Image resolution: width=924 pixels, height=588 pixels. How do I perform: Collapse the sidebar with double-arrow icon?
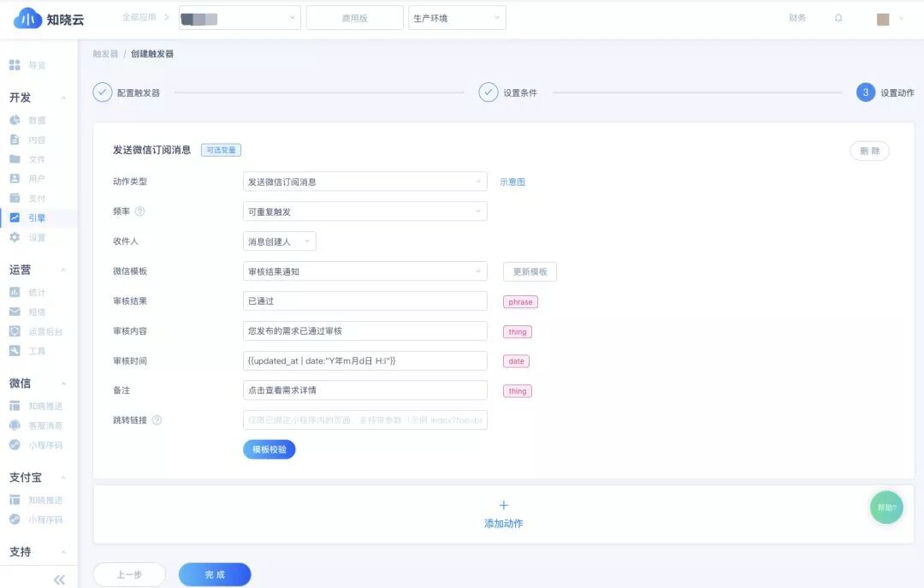[60, 579]
